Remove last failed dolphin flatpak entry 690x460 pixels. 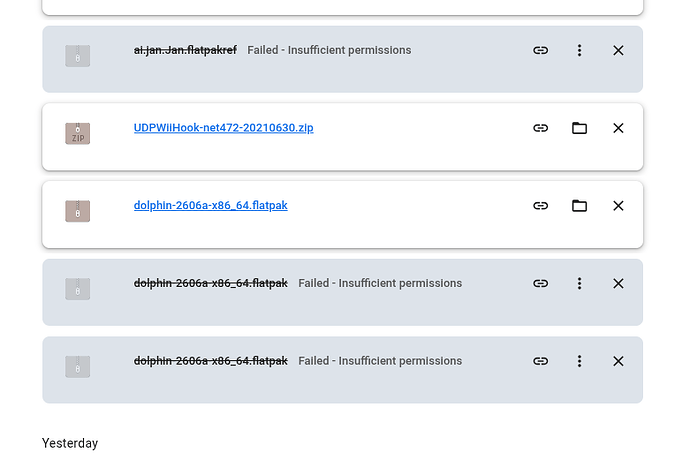coord(618,361)
